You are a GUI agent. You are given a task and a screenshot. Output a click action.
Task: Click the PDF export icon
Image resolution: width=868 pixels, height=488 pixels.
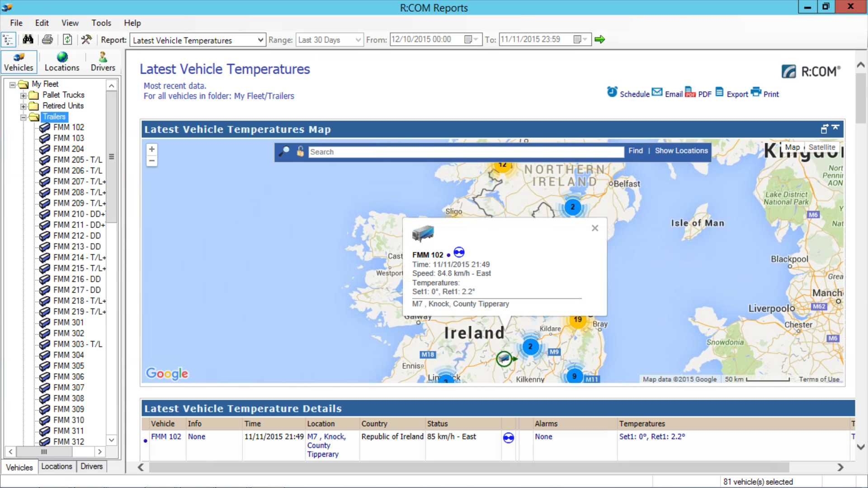pyautogui.click(x=690, y=92)
